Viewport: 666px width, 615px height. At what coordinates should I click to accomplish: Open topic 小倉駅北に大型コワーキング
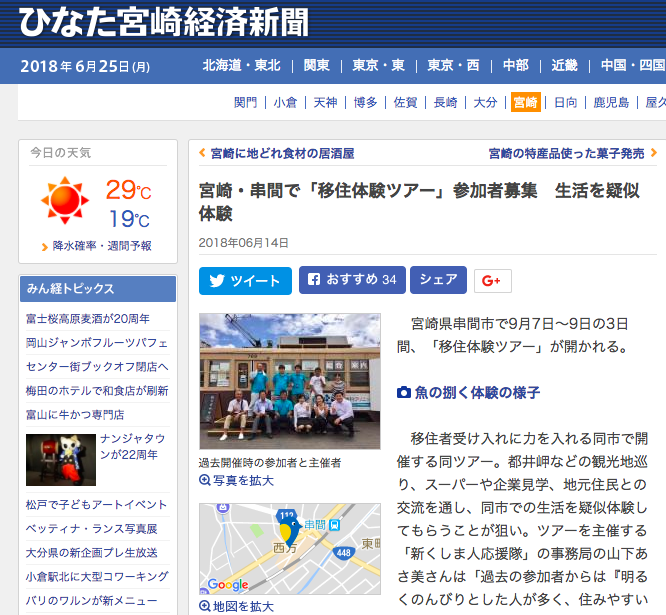[97, 576]
